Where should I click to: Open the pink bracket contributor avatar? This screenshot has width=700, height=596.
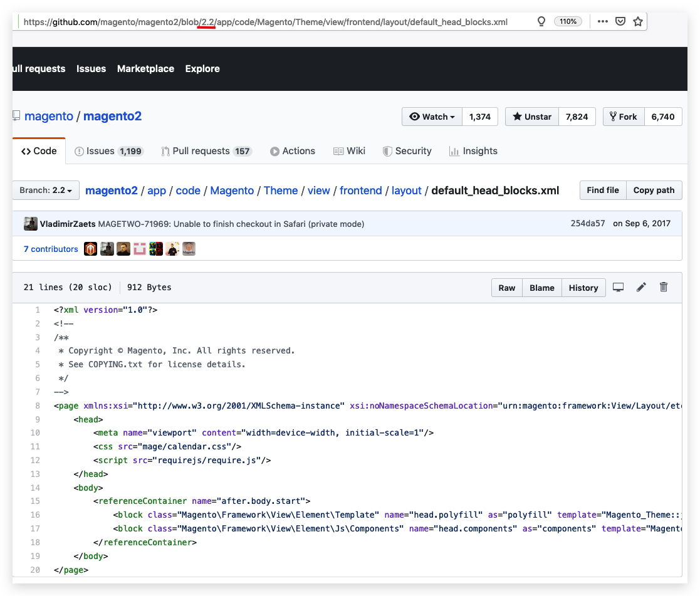click(140, 249)
